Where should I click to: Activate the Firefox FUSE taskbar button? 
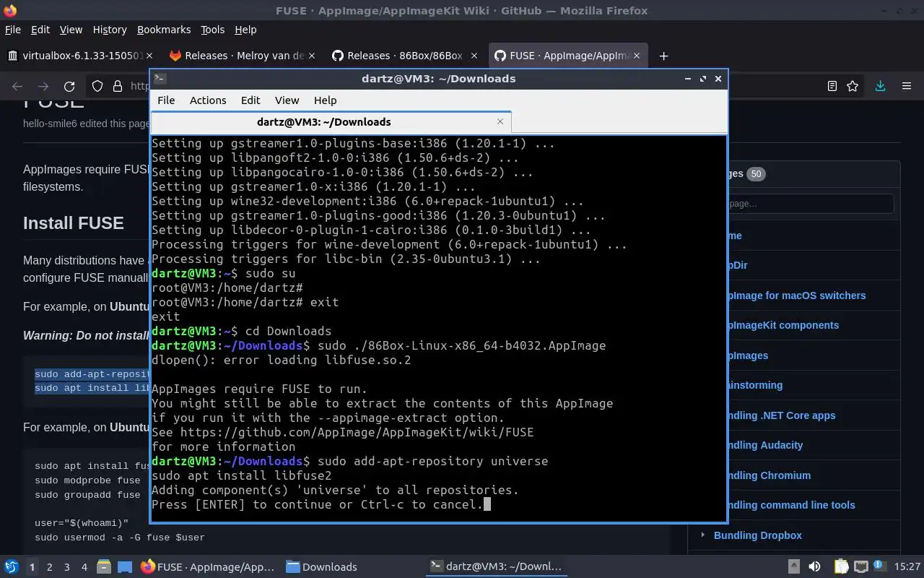click(x=208, y=567)
